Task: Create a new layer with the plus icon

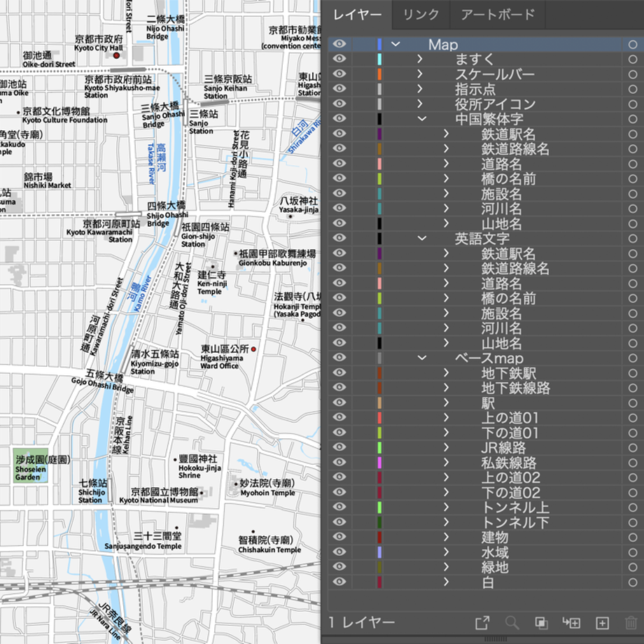Action: click(602, 622)
